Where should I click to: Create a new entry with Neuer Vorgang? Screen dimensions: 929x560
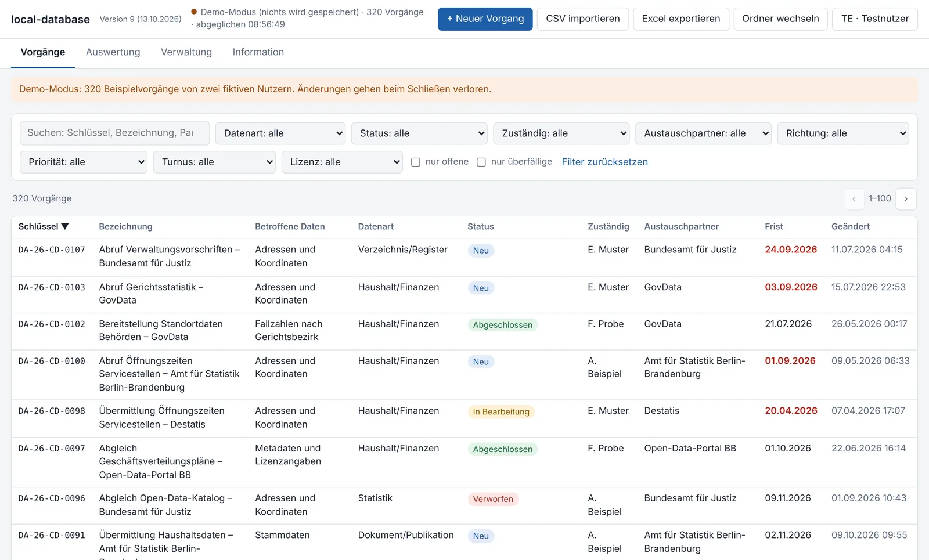(x=485, y=19)
